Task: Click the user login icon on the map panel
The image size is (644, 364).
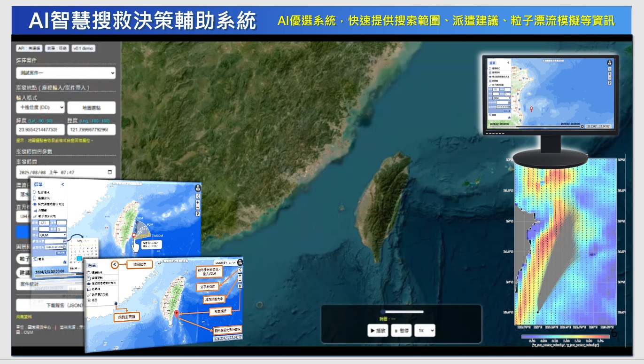Action: 240,263
